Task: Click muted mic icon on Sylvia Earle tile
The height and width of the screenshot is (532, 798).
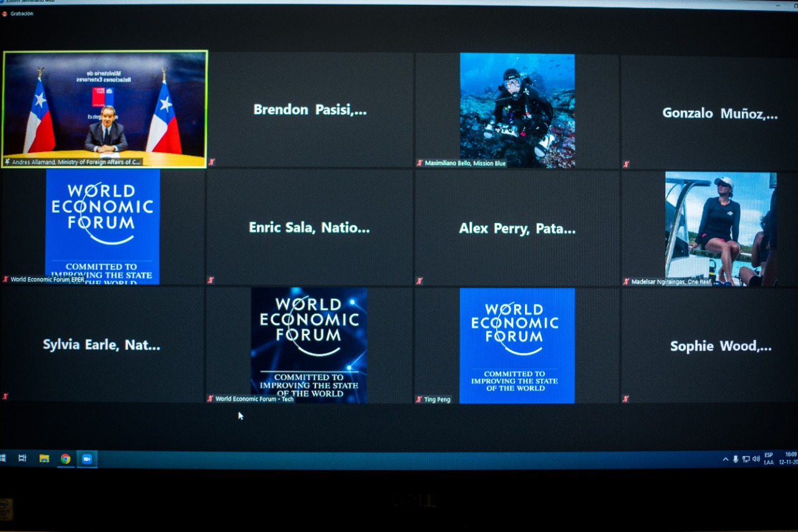Action: click(5, 396)
